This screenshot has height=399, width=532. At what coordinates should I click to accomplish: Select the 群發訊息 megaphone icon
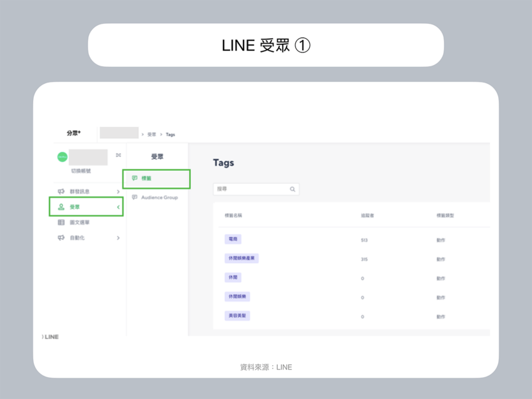[61, 191]
